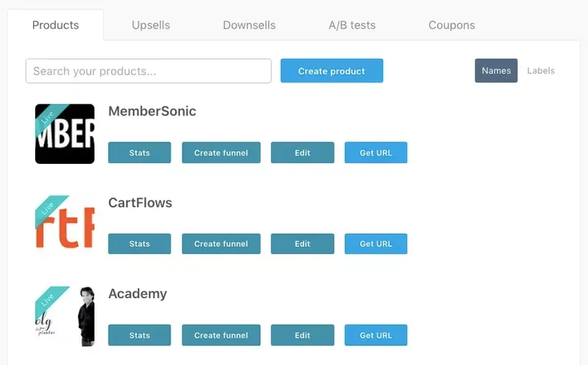Click the Academy product title
The width and height of the screenshot is (588, 365).
coord(137,294)
